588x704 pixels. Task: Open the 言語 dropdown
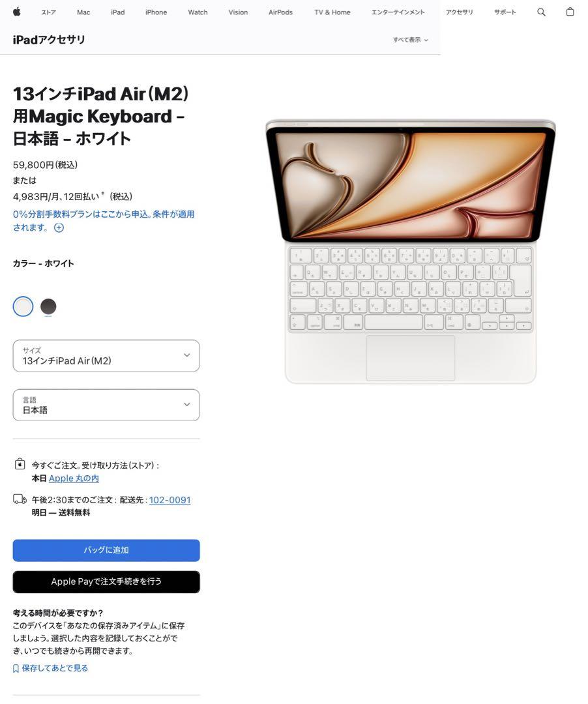coord(106,405)
